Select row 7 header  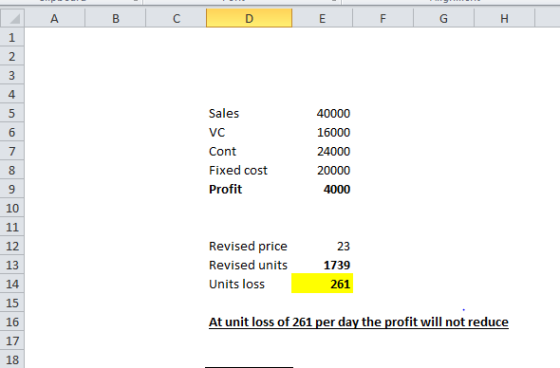coord(12,151)
